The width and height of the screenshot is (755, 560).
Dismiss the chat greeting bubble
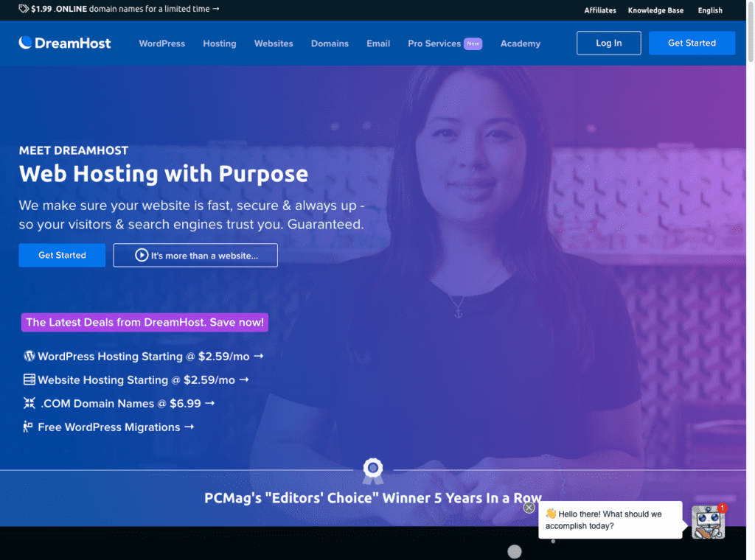[x=529, y=508]
